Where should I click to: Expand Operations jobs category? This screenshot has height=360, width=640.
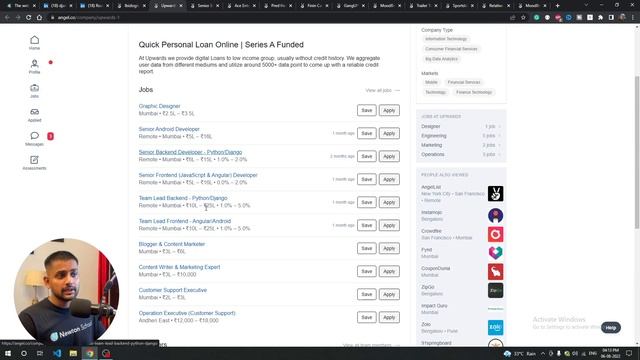461,155
